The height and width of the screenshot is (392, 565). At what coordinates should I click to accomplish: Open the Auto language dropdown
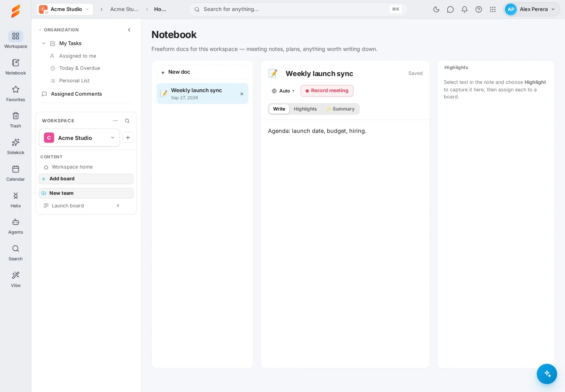point(283,91)
